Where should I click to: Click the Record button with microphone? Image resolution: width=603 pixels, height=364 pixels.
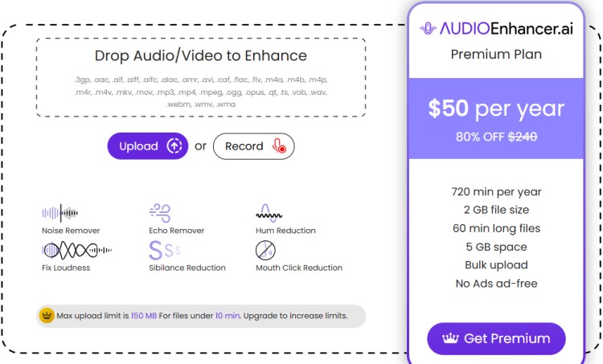pyautogui.click(x=254, y=146)
